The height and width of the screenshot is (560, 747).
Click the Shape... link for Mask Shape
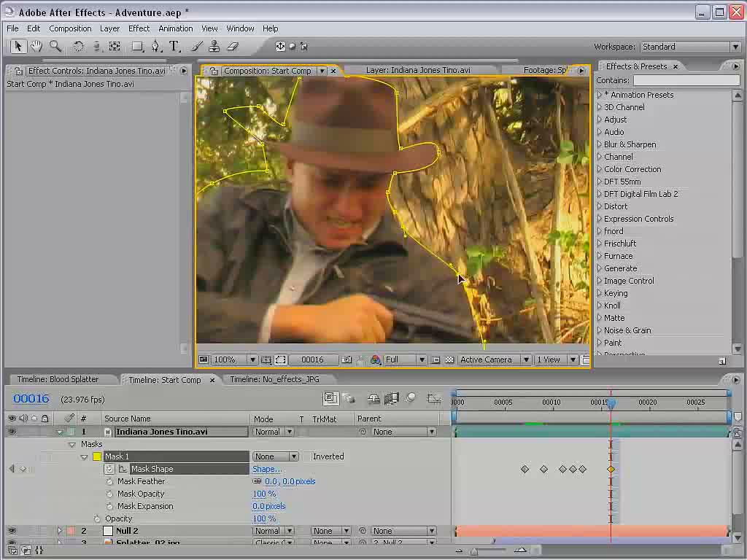tap(266, 469)
